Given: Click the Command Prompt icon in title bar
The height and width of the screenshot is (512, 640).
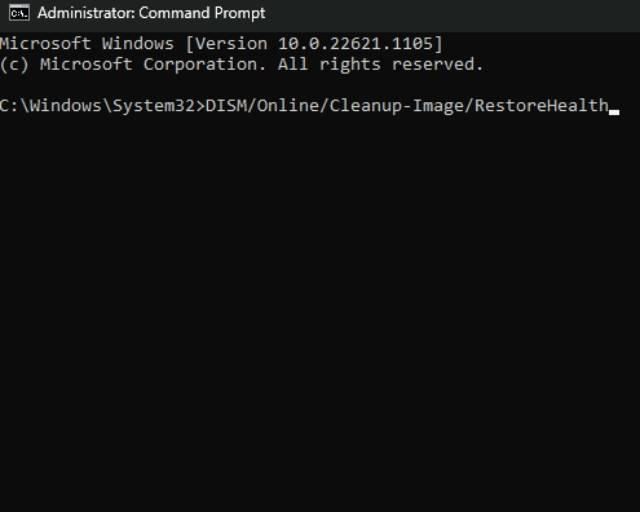Looking at the screenshot, I should 18,13.
